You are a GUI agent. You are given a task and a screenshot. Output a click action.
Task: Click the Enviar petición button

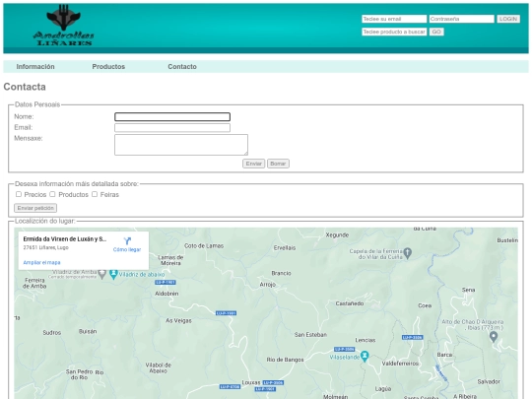[x=35, y=208]
